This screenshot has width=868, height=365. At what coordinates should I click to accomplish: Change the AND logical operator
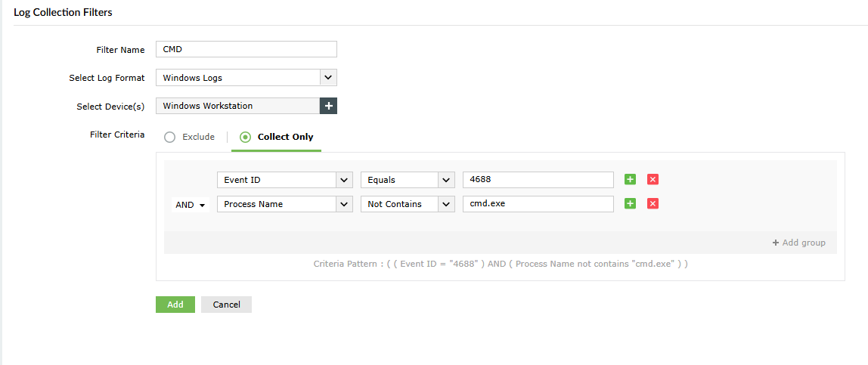(x=190, y=205)
